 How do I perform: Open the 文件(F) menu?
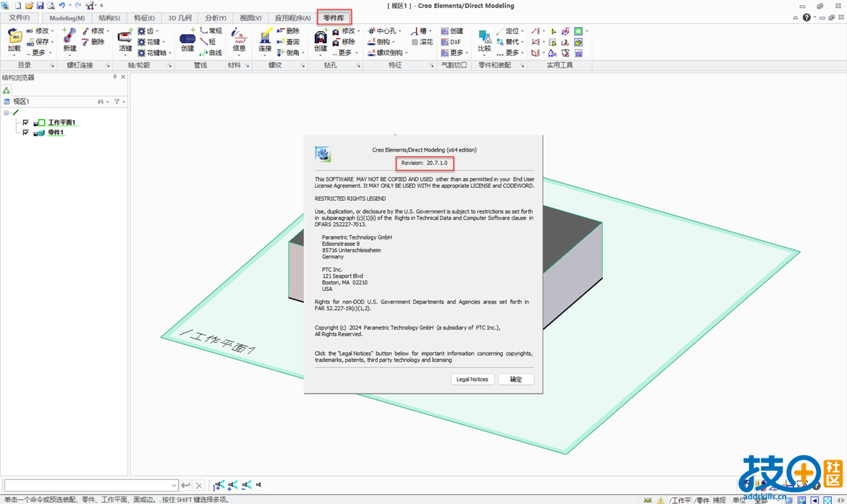[x=19, y=18]
